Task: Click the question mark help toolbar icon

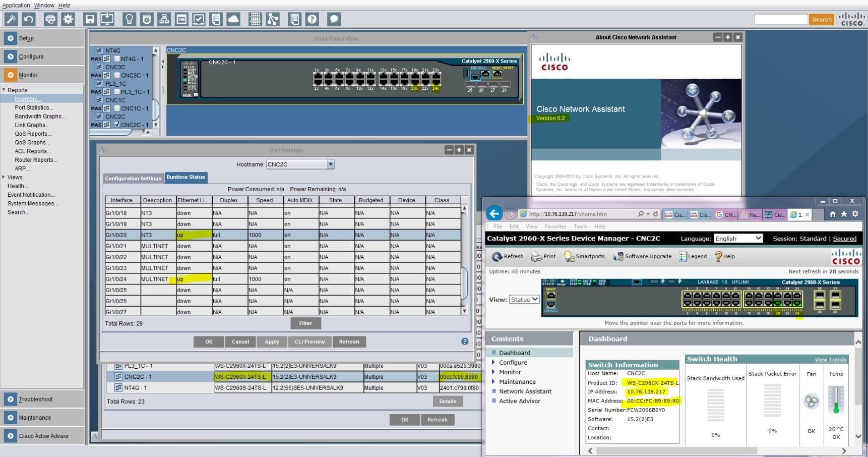Action: click(312, 19)
